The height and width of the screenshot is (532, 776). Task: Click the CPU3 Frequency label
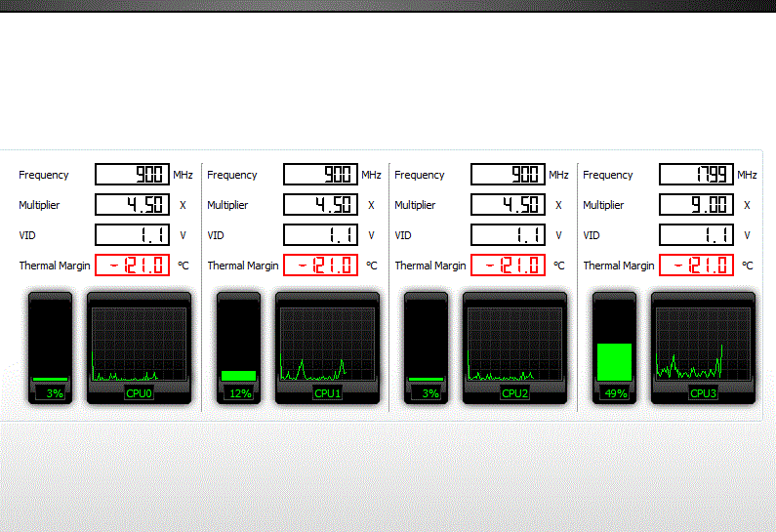[x=608, y=175]
